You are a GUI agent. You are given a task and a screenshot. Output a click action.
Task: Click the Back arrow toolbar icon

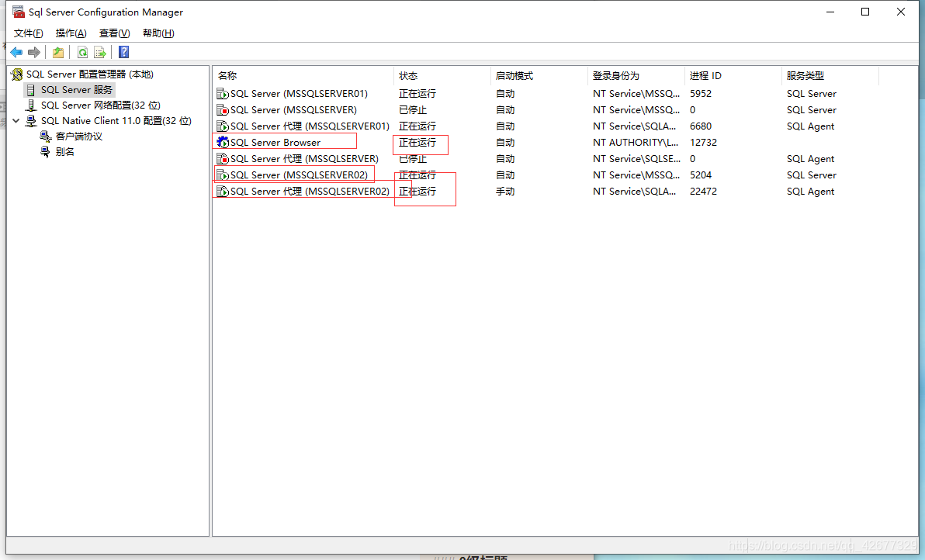pos(16,53)
